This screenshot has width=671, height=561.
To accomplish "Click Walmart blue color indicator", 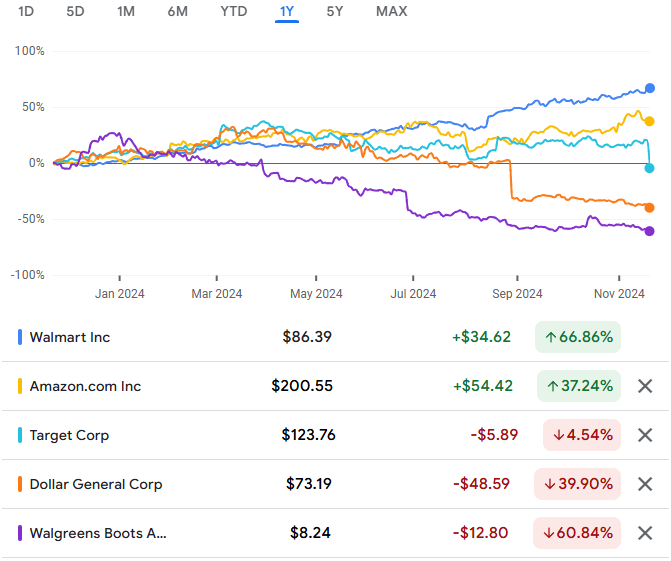I will click(20, 337).
